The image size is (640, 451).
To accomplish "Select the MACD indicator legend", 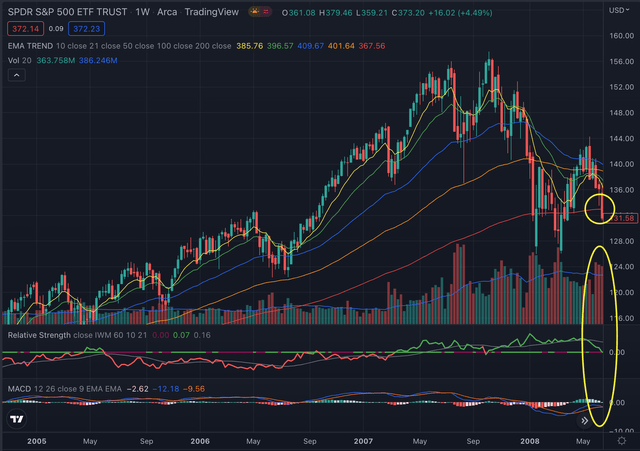I will pyautogui.click(x=19, y=389).
